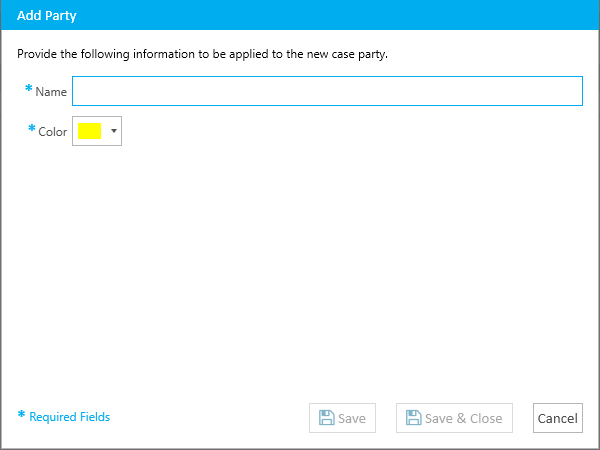Cancel the Add Party dialog
Screen dimensions: 600x450
tap(558, 418)
